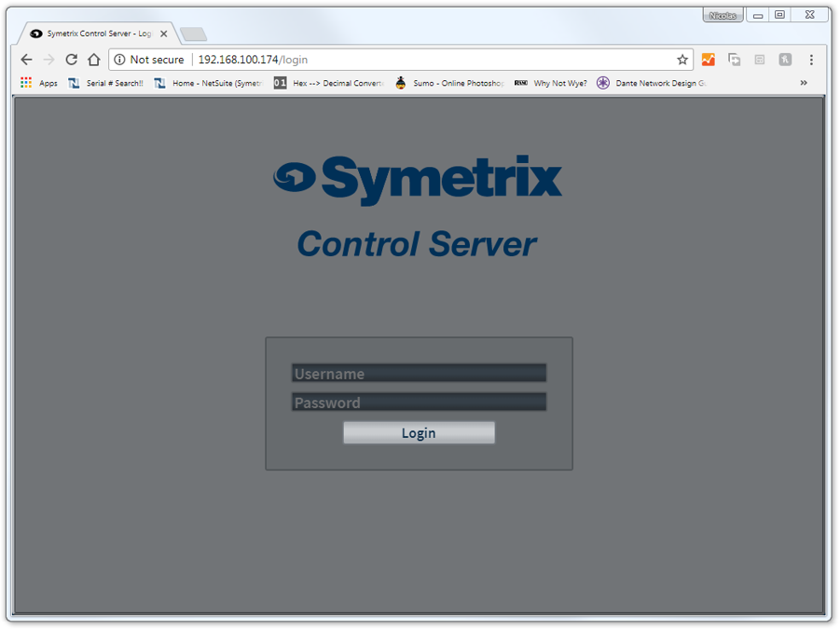Open the Chrome three-dot menu

pos(811,60)
